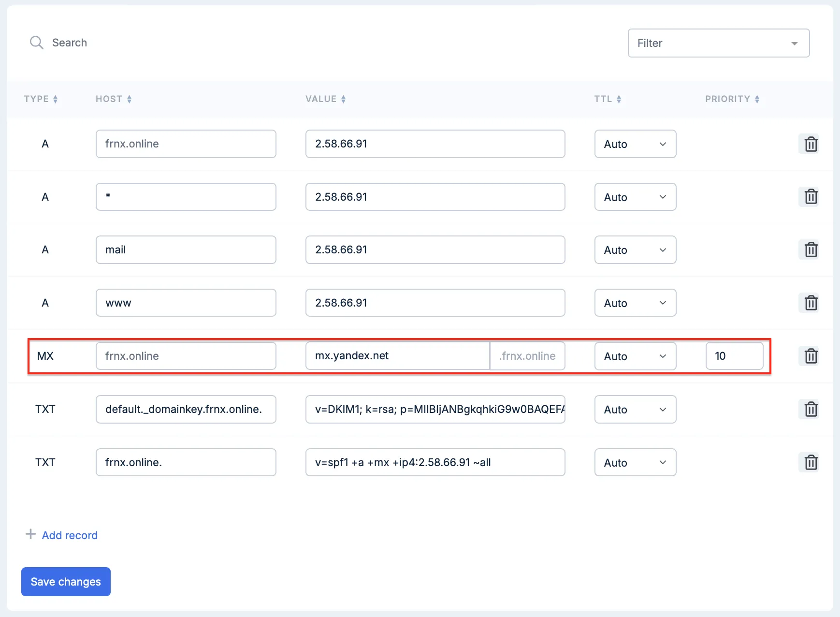The image size is (840, 617).
Task: Sort records by Priority column
Action: tap(732, 99)
